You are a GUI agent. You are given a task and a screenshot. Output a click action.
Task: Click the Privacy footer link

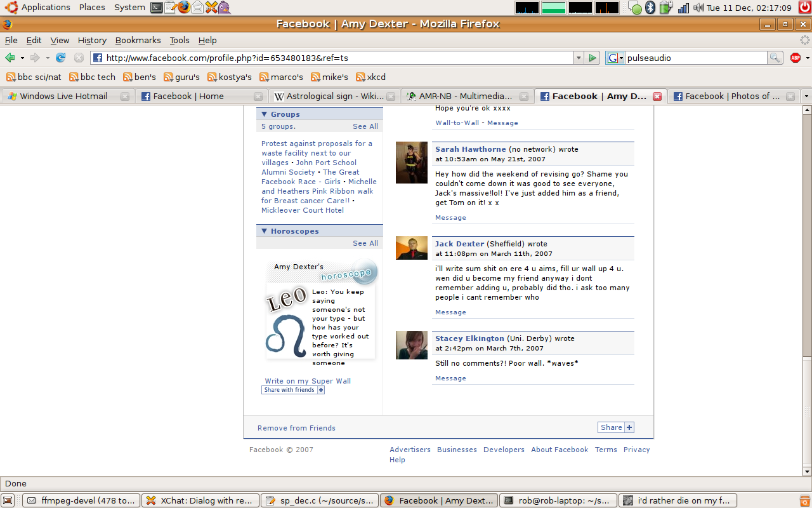click(x=636, y=450)
